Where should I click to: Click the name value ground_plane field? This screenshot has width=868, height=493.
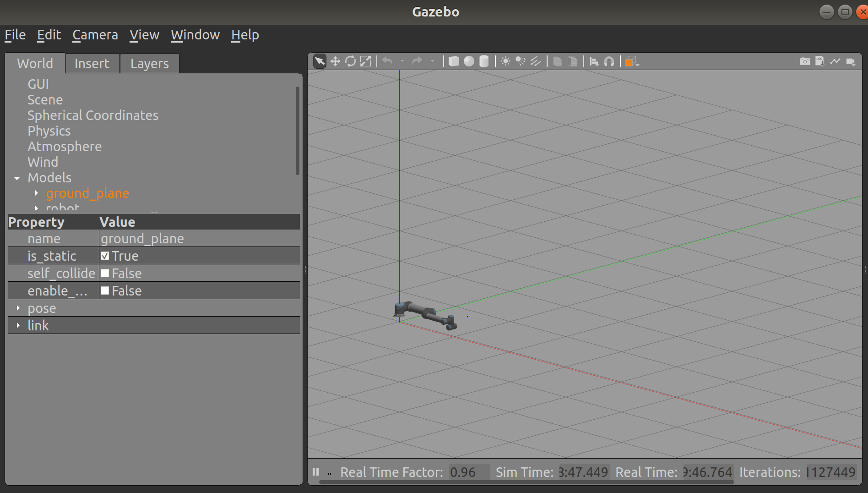199,238
